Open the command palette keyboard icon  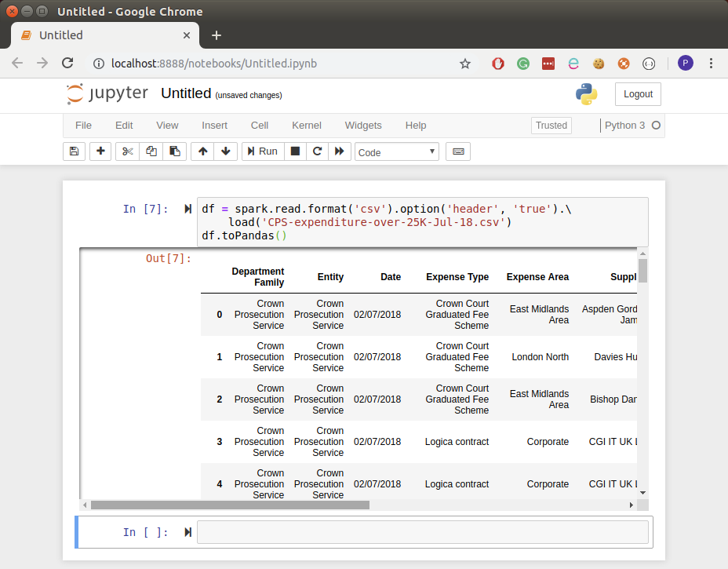457,151
